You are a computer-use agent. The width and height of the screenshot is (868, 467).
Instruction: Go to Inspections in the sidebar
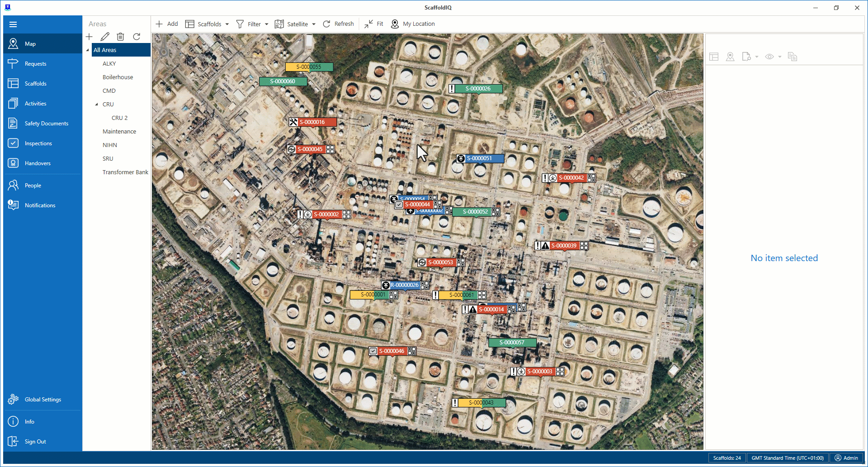(x=38, y=143)
